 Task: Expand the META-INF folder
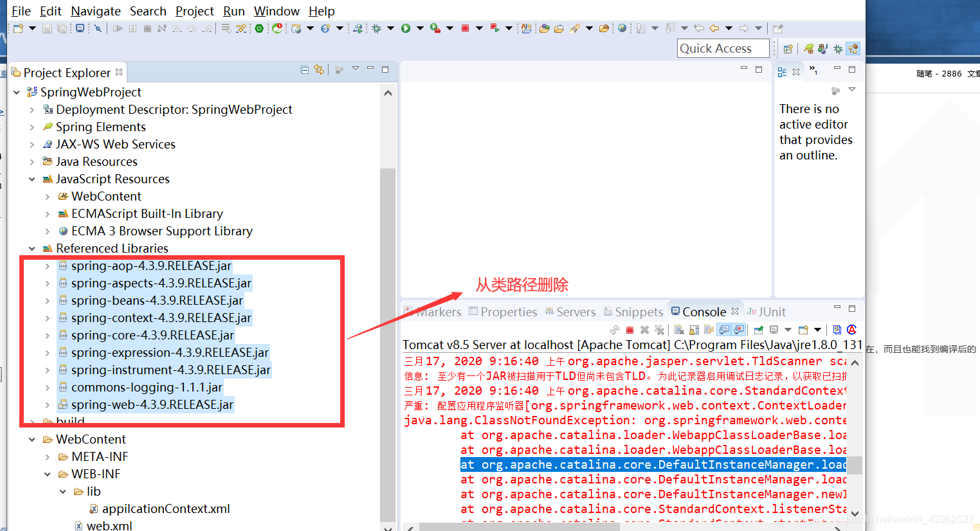coord(48,457)
